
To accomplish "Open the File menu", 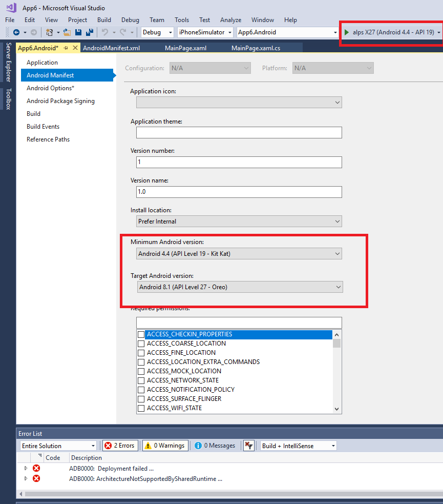I will pos(10,20).
